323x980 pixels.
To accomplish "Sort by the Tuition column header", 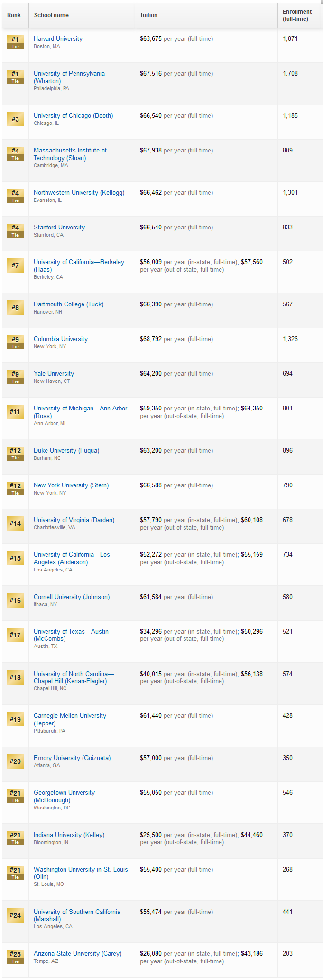I will [148, 15].
